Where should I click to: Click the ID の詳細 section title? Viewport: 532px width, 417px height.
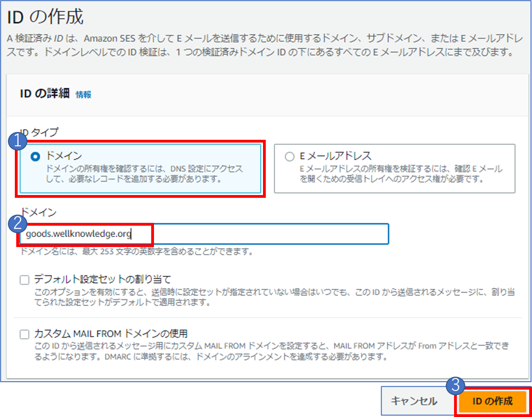[x=45, y=94]
